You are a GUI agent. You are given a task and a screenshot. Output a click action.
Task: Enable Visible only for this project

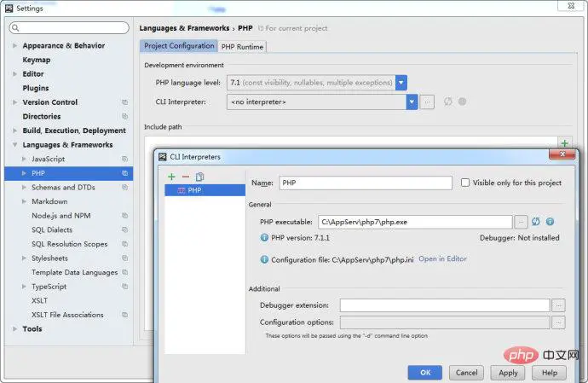pos(465,183)
